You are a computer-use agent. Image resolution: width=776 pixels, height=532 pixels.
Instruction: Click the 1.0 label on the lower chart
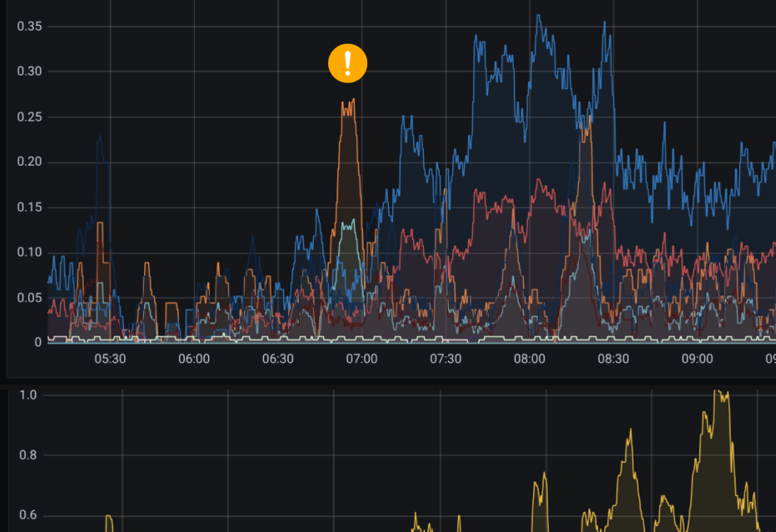click(x=28, y=395)
